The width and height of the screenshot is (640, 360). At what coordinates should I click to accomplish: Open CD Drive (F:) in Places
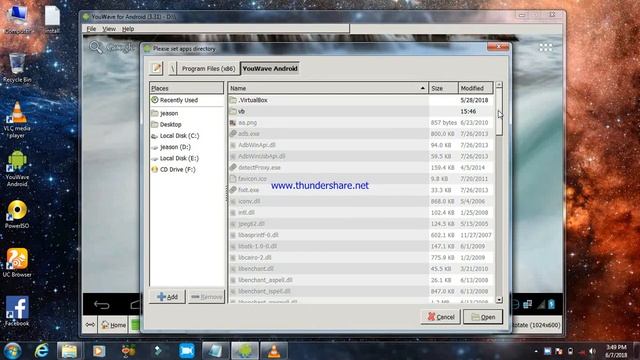click(x=187, y=169)
